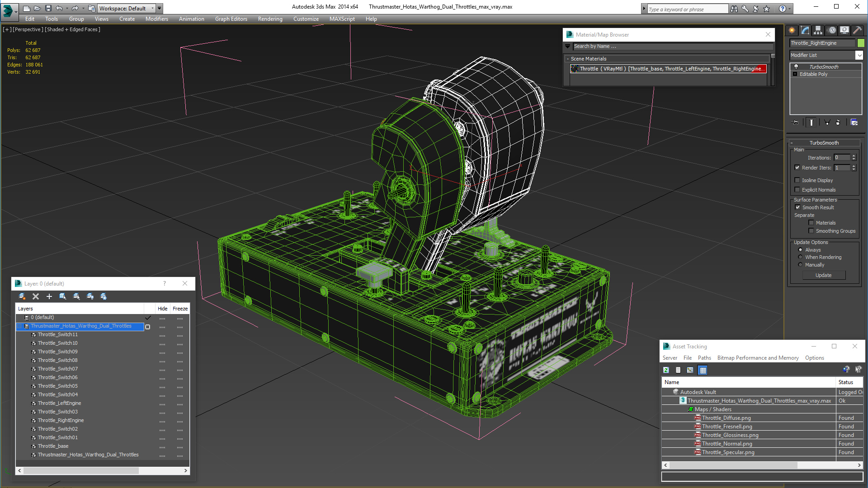868x488 pixels.
Task: Click the Perspective viewport label
Action: 28,29
